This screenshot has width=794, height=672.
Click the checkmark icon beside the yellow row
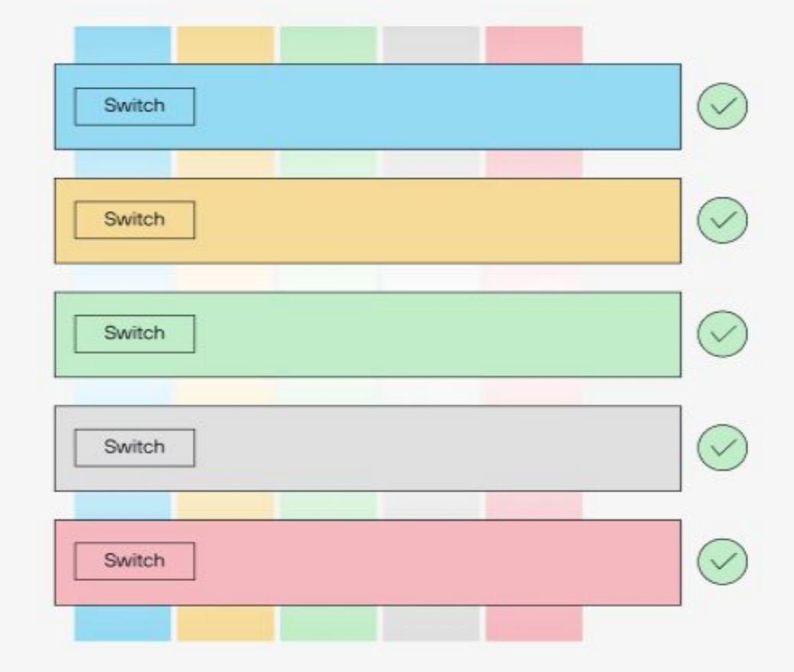(x=721, y=220)
